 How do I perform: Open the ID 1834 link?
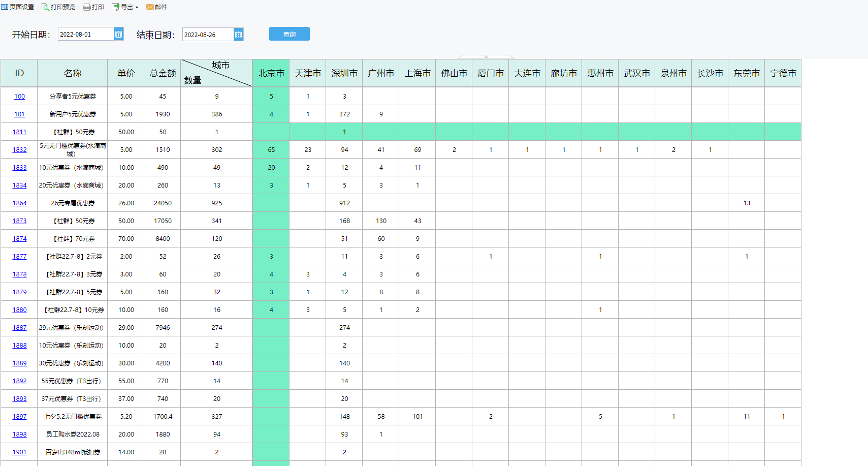(x=19, y=185)
